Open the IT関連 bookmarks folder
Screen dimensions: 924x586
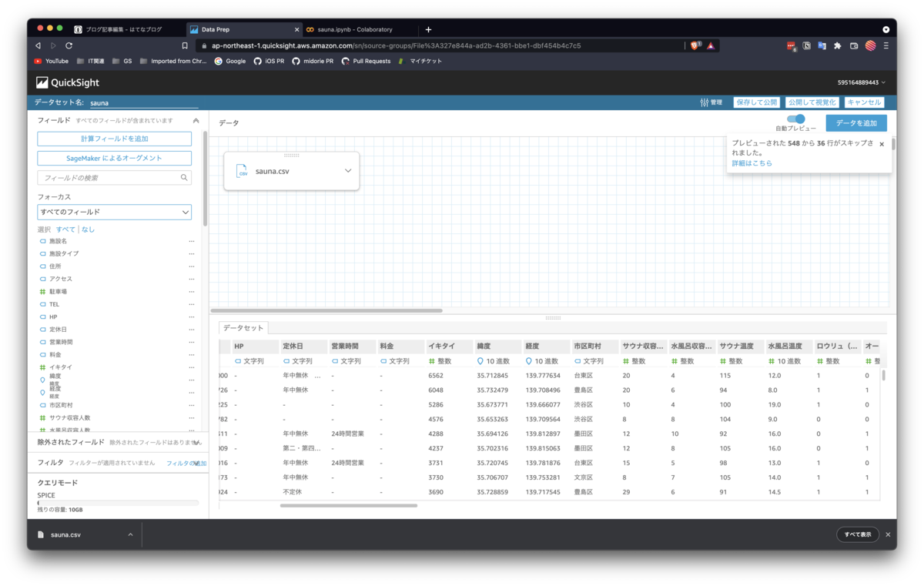point(90,61)
